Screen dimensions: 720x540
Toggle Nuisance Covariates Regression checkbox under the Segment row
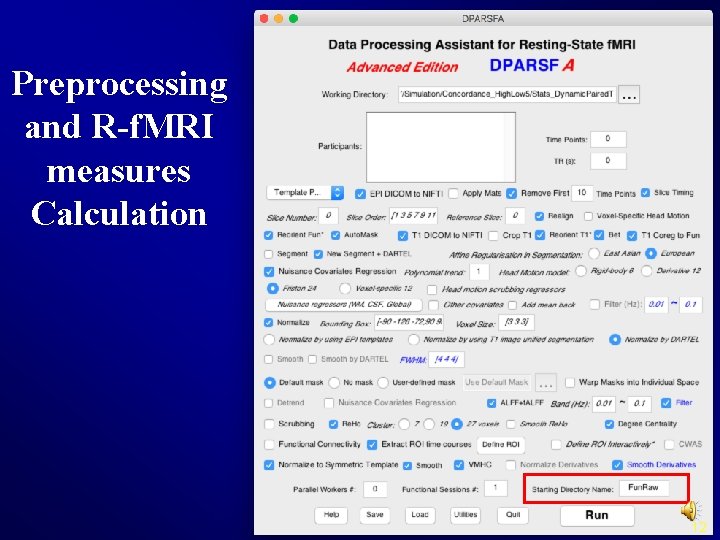point(269,272)
